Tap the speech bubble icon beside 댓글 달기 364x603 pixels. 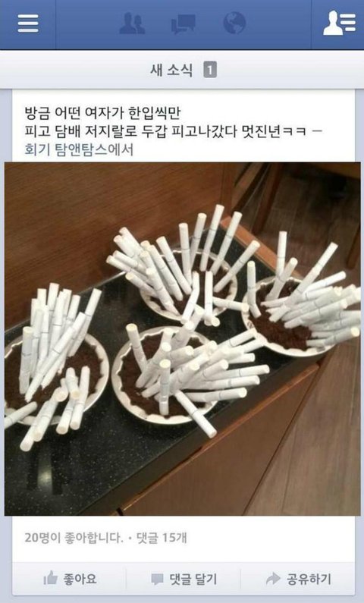tap(157, 579)
